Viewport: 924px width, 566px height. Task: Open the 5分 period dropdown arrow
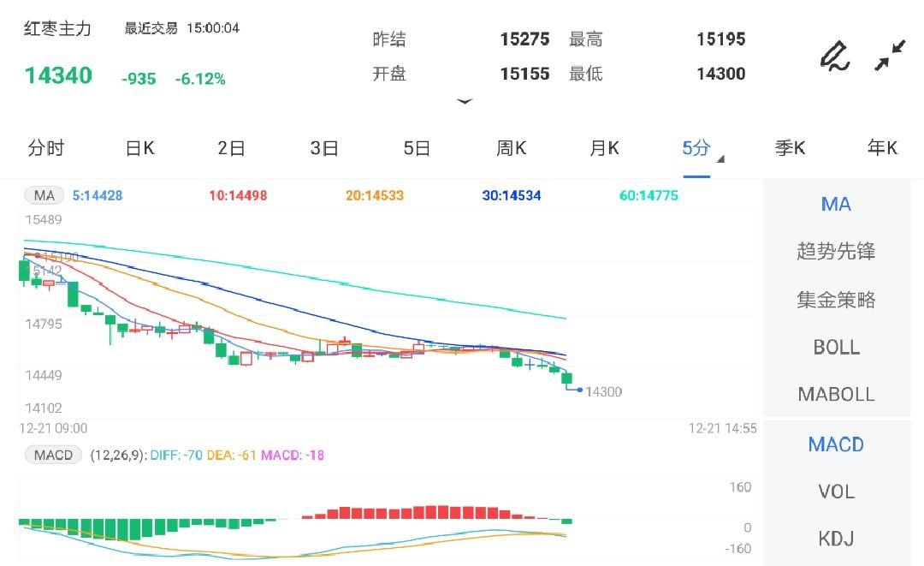click(x=719, y=158)
